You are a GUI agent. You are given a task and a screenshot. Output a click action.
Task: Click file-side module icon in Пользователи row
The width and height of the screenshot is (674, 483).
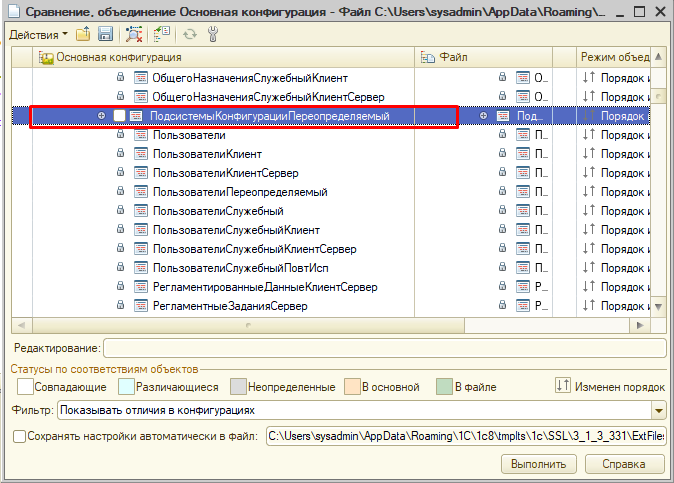[x=523, y=135]
